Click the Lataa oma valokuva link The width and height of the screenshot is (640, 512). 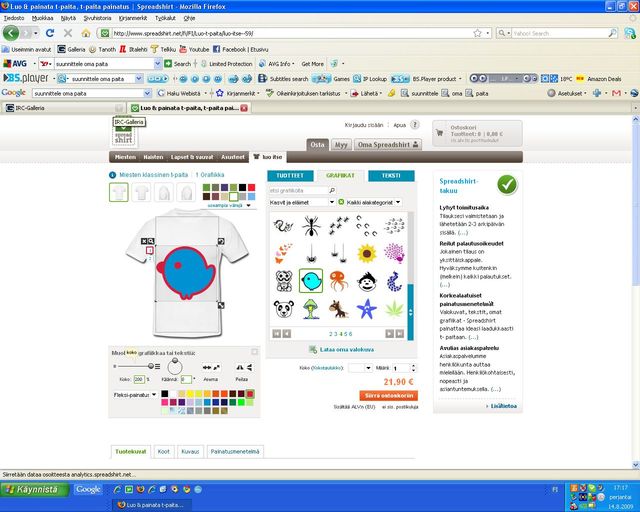click(345, 349)
